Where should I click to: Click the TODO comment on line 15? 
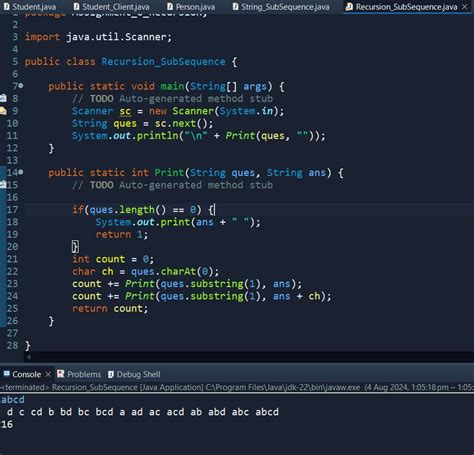point(172,185)
